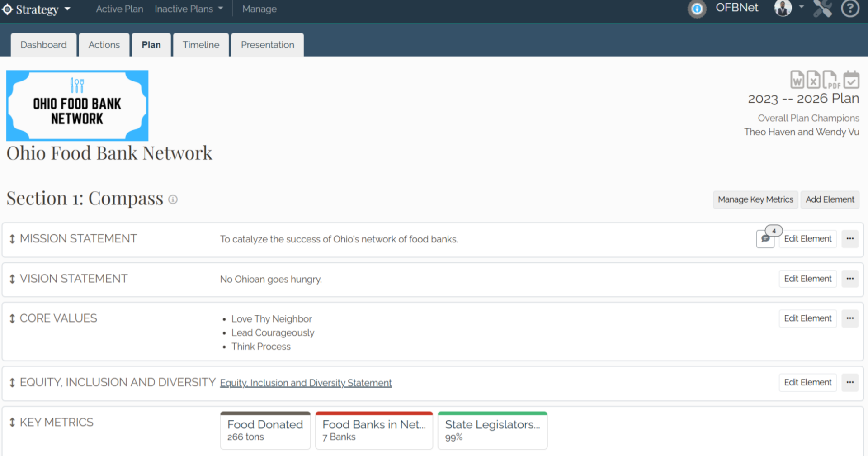
Task: Click Manage Key Metrics button
Action: (x=755, y=199)
